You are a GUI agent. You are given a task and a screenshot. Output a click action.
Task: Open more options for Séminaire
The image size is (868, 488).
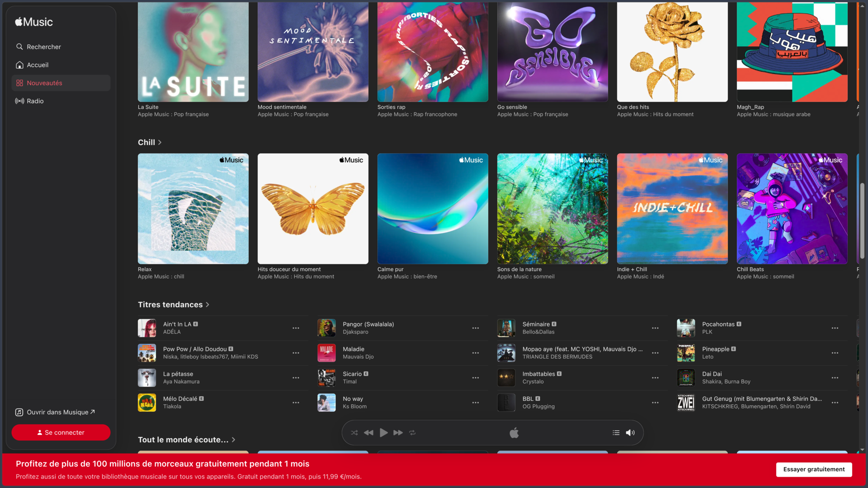[655, 328]
